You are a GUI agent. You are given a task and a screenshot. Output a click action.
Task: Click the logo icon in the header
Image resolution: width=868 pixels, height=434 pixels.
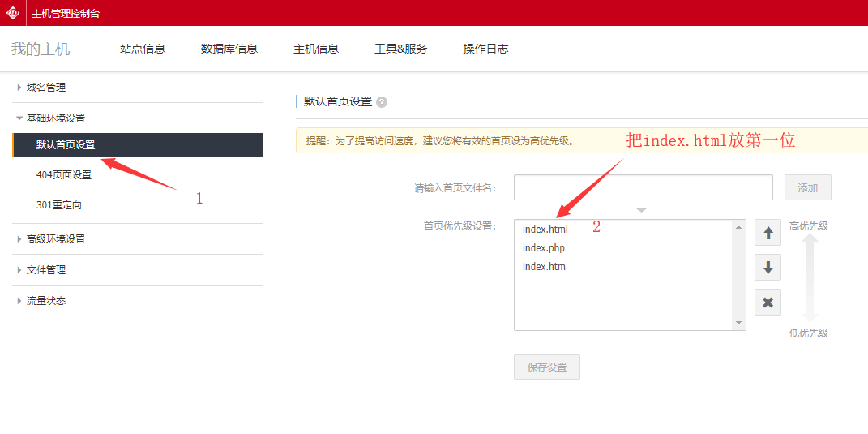click(13, 13)
